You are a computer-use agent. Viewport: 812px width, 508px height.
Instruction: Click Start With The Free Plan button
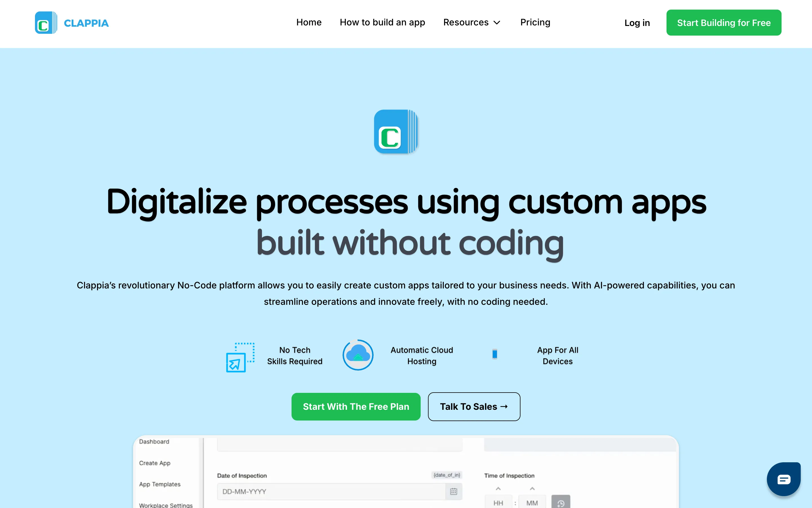pos(356,406)
